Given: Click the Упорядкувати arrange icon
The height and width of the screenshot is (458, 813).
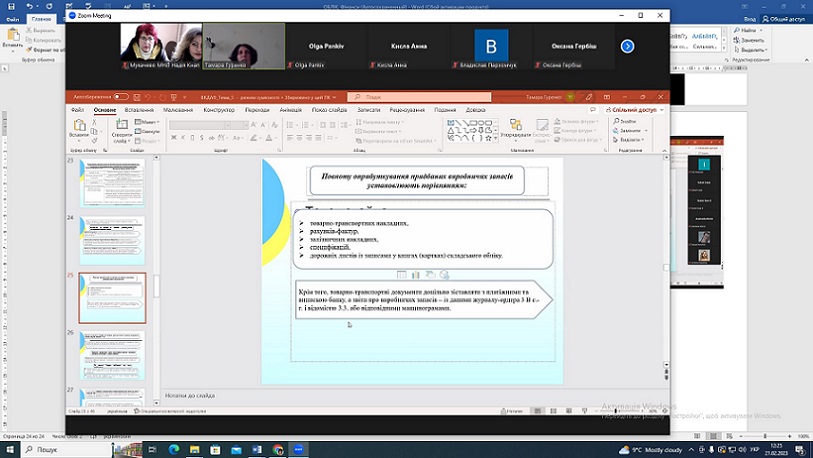Looking at the screenshot, I should tap(515, 124).
